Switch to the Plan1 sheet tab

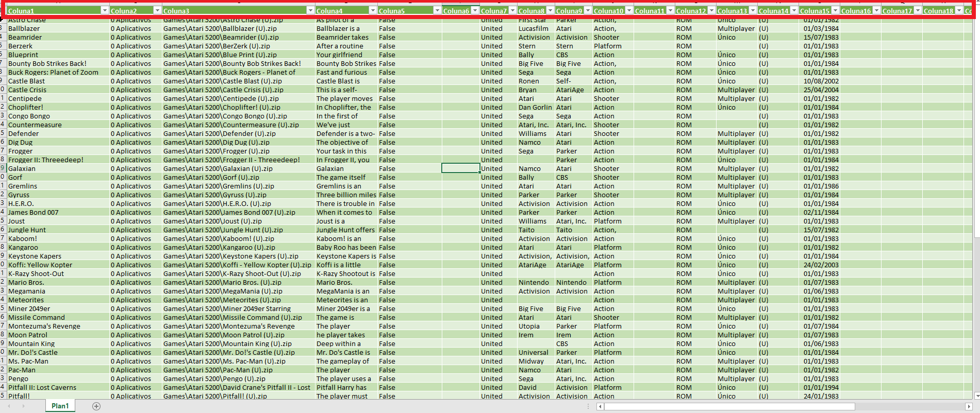60,406
